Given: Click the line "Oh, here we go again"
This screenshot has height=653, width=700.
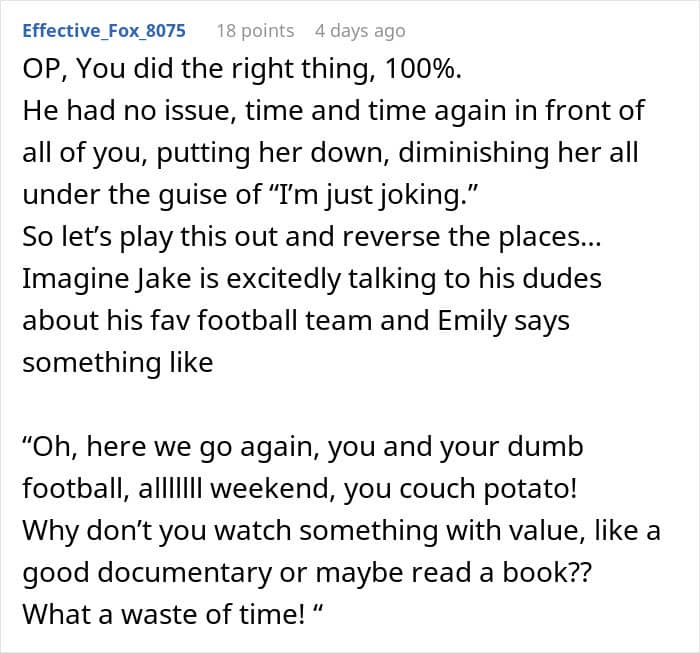Looking at the screenshot, I should [302, 444].
